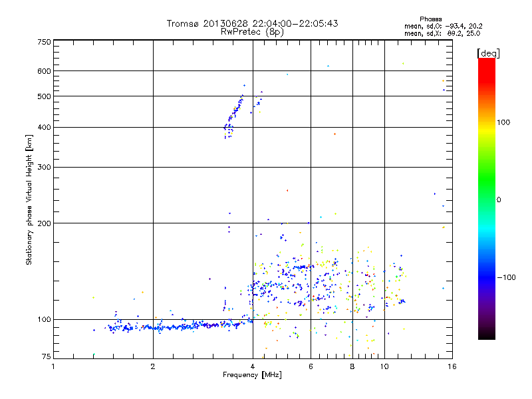Click the colorbar label '-100'

506,277
